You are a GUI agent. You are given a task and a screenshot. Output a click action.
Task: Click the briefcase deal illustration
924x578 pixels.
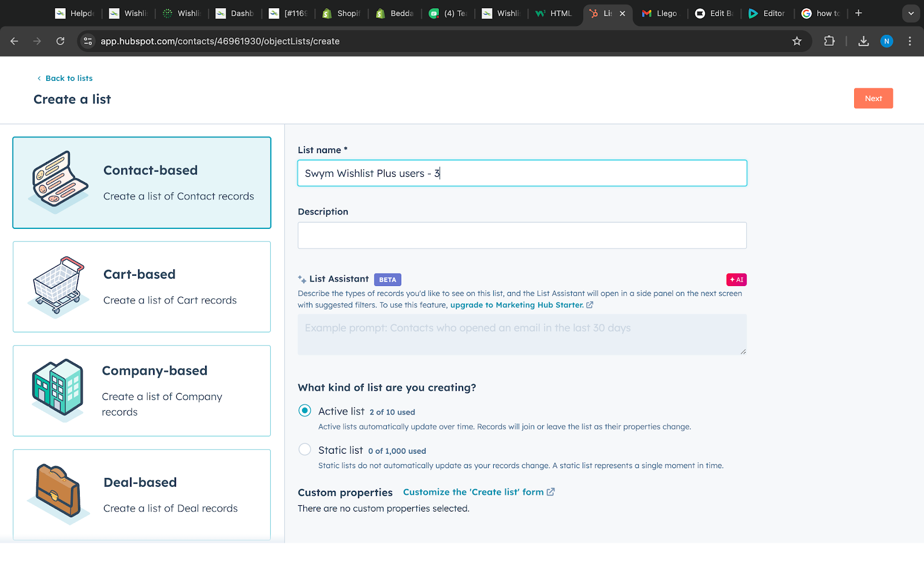pyautogui.click(x=58, y=494)
